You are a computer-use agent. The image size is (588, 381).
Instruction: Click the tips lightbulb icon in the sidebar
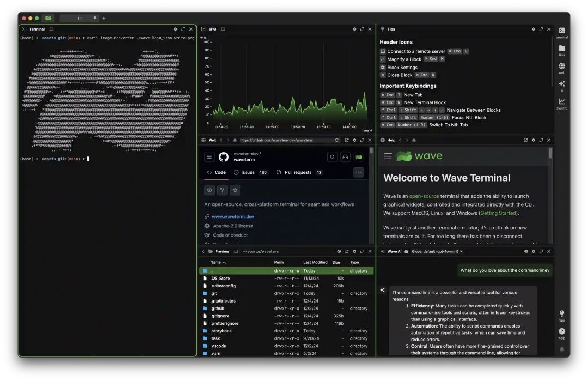(x=562, y=313)
